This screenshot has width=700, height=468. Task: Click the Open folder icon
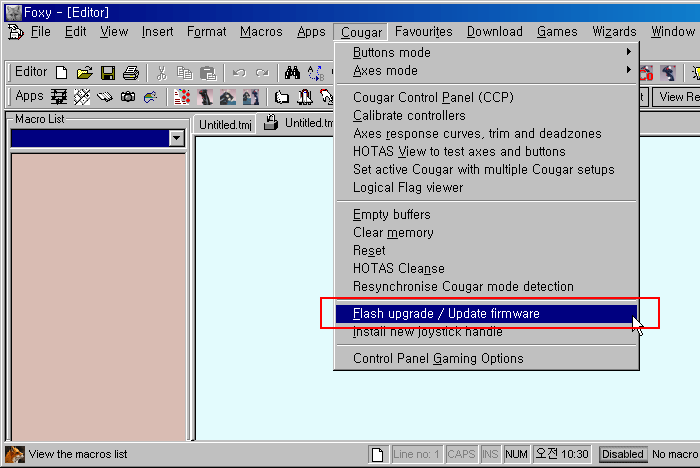point(84,72)
